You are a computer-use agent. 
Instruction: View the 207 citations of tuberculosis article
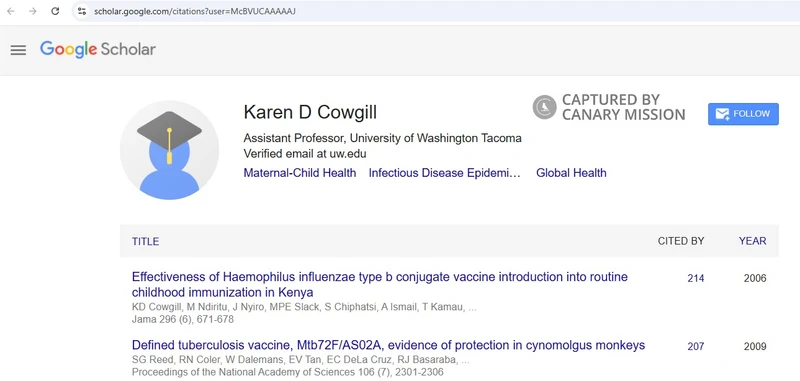coord(695,347)
